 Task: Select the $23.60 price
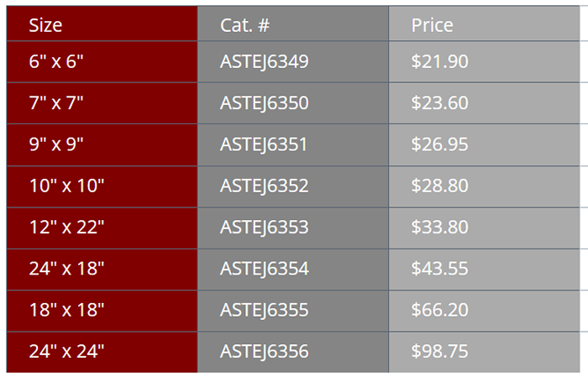pyautogui.click(x=439, y=103)
